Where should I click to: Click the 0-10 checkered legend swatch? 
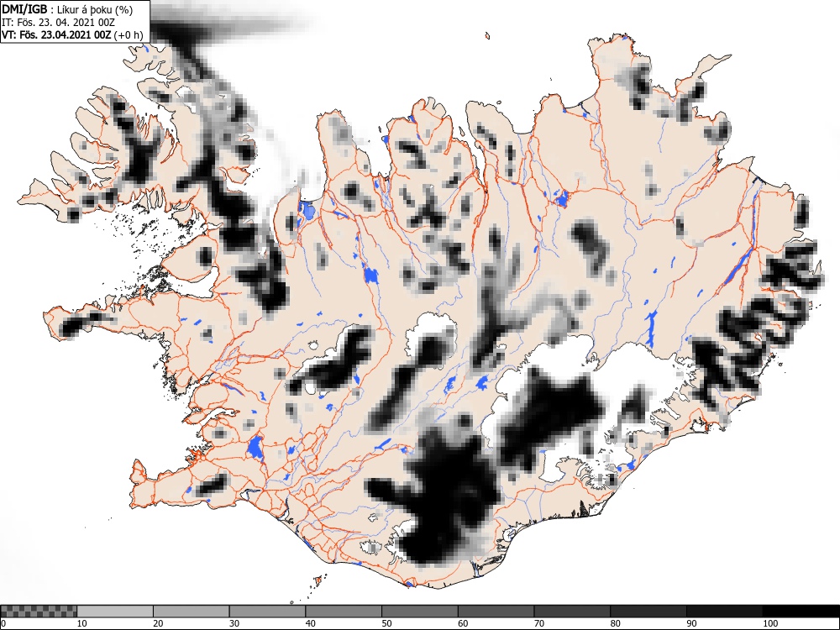click(x=39, y=612)
